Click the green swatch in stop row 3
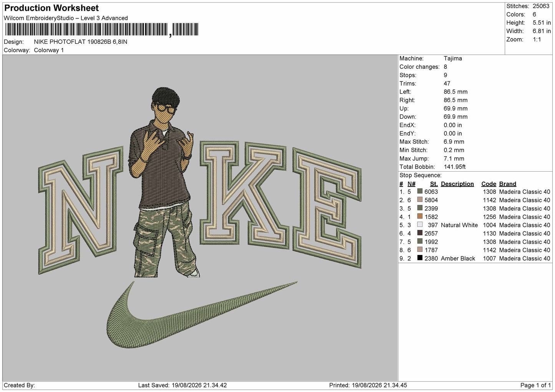555x392 pixels. [x=420, y=208]
